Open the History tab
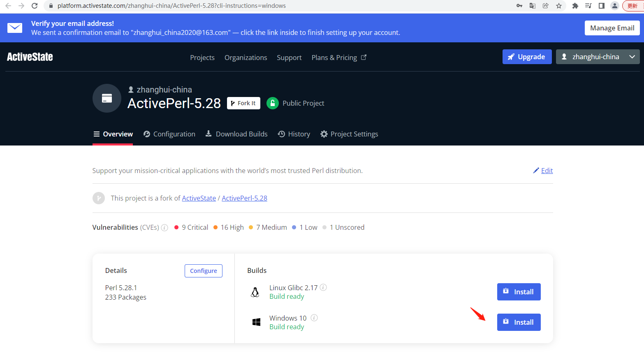 pyautogui.click(x=294, y=134)
